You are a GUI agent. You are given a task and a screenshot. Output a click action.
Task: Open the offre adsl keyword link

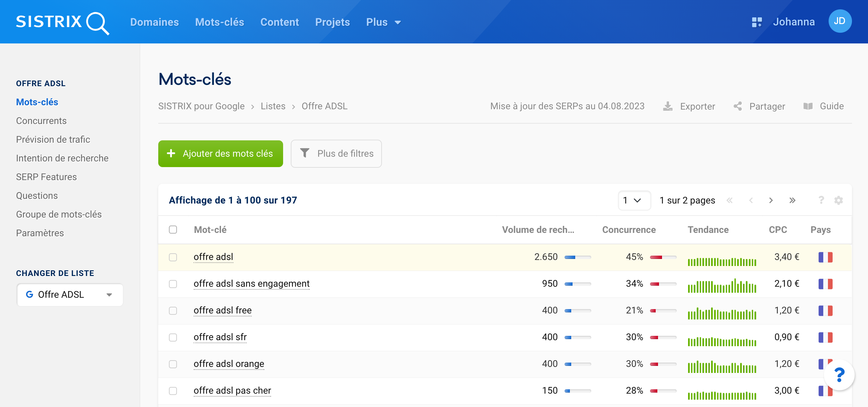[x=213, y=257]
